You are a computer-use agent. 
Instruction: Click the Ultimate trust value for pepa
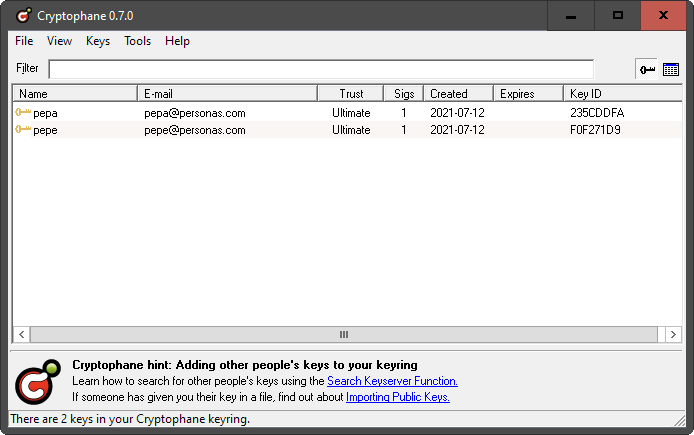click(x=351, y=113)
